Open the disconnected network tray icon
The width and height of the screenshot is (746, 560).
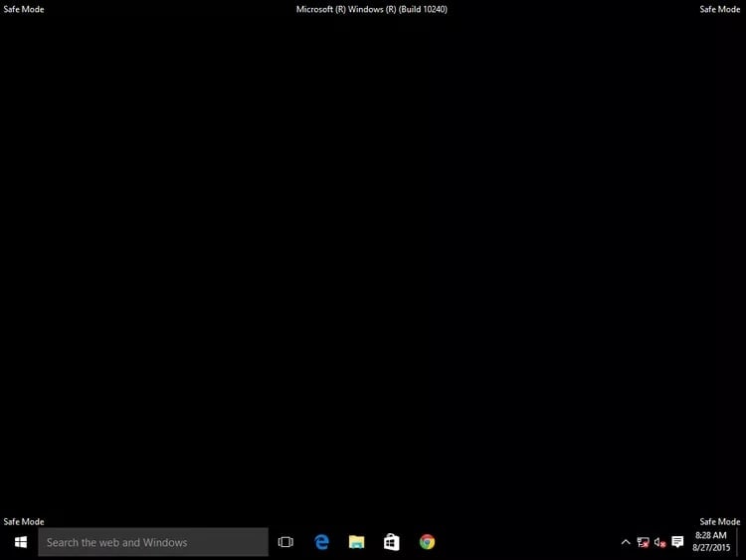pos(643,542)
